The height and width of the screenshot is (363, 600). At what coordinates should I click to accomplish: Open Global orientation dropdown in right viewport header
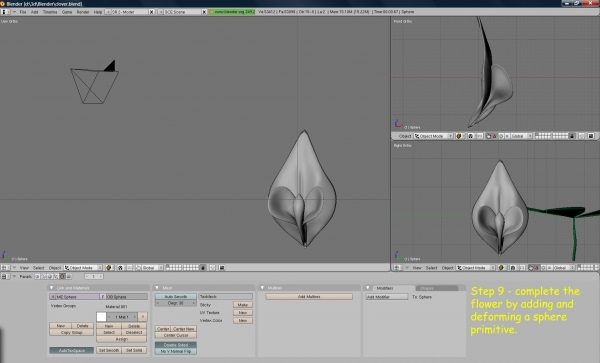point(564,268)
